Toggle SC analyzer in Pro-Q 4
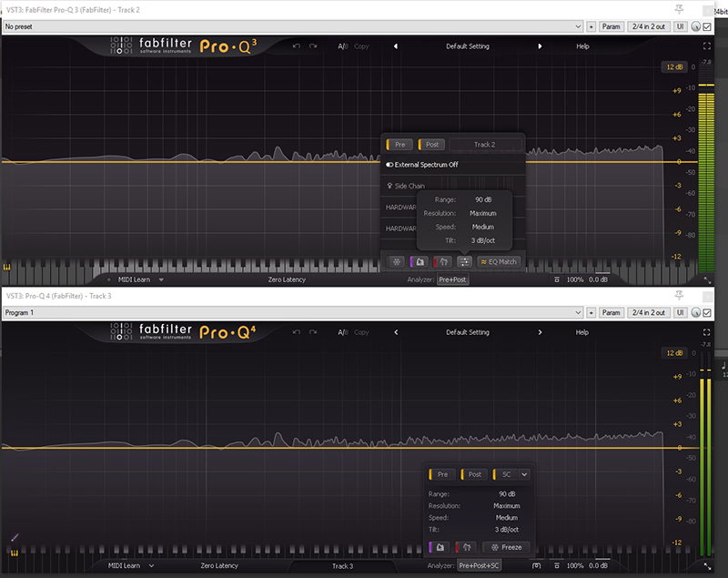This screenshot has width=728, height=578. tap(505, 474)
